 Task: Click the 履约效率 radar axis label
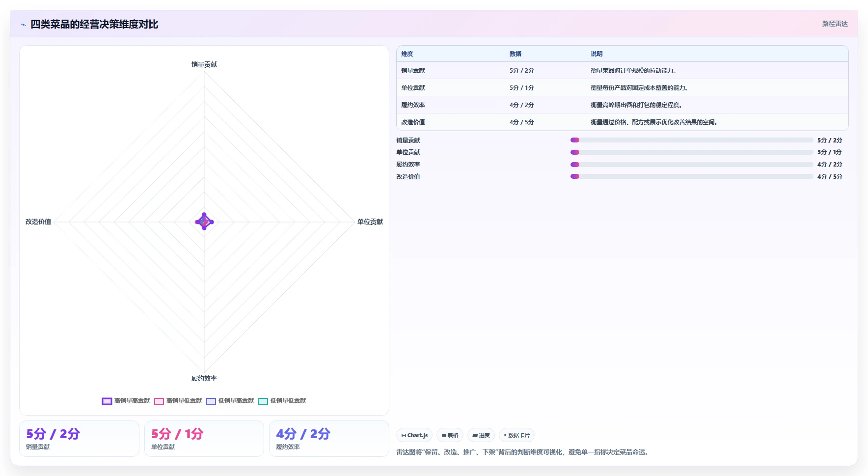coord(204,379)
